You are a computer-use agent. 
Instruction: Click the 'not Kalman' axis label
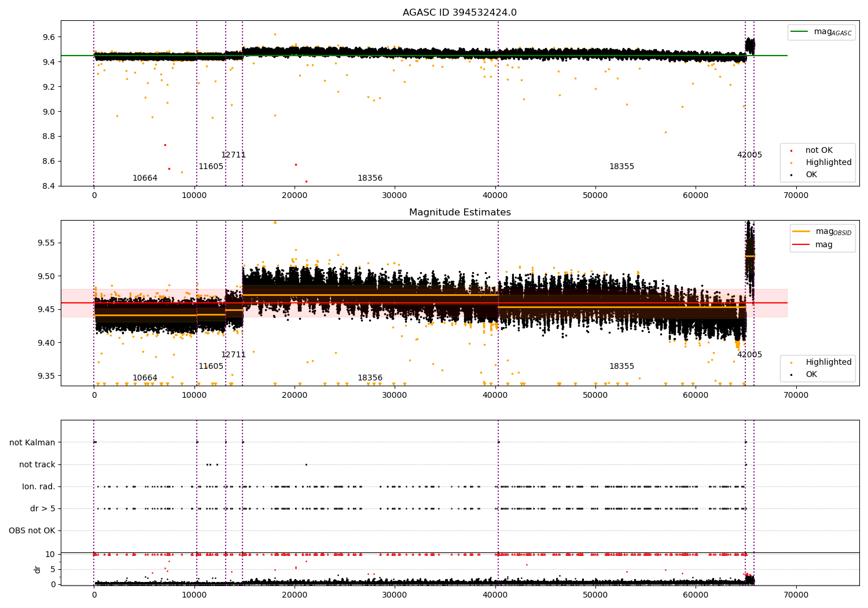click(32, 442)
